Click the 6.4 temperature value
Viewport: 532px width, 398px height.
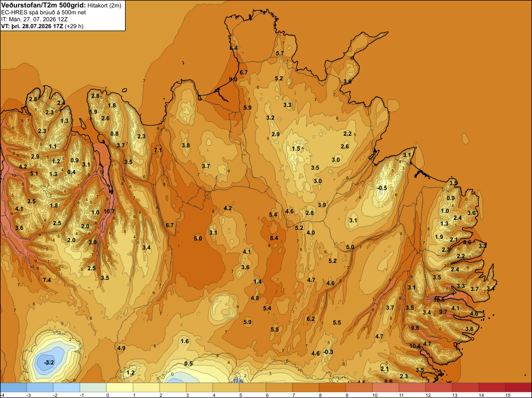pos(234,48)
